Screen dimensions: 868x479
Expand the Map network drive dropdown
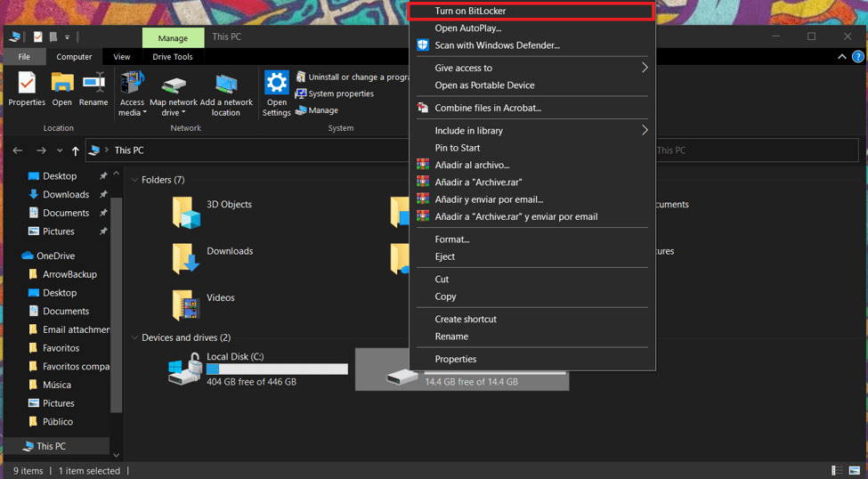pyautogui.click(x=173, y=113)
